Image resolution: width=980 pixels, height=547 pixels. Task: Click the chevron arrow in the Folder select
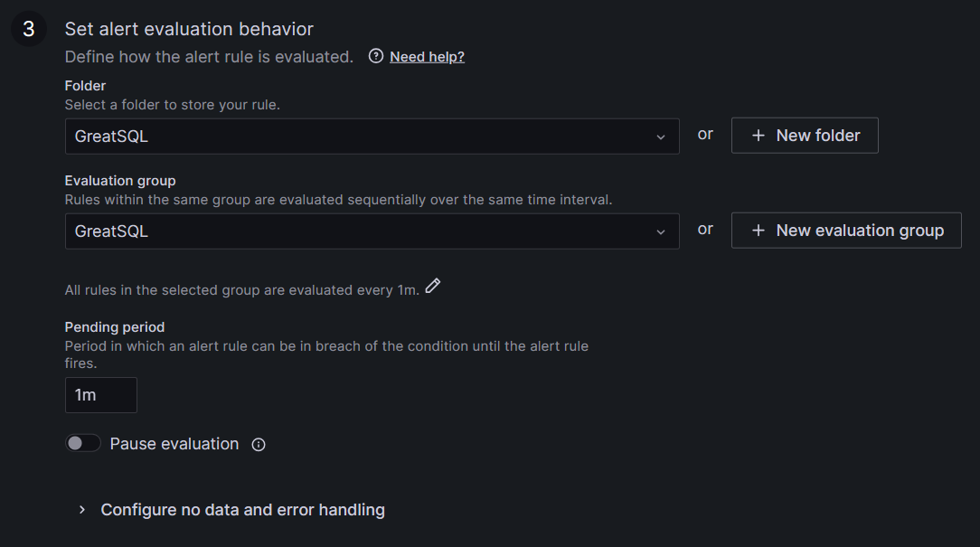[661, 137]
